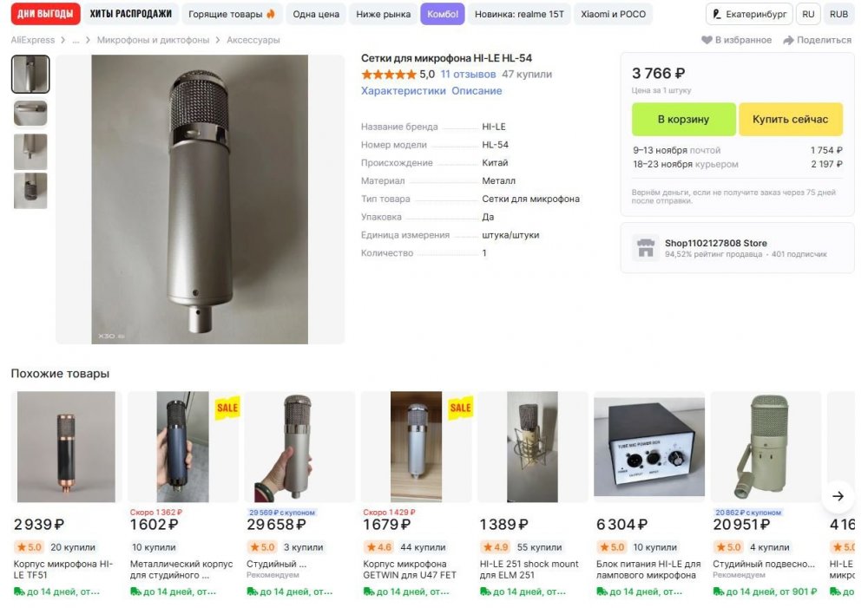This screenshot has height=608, width=868.
Task: Open the RUB currency selector
Action: click(838, 14)
